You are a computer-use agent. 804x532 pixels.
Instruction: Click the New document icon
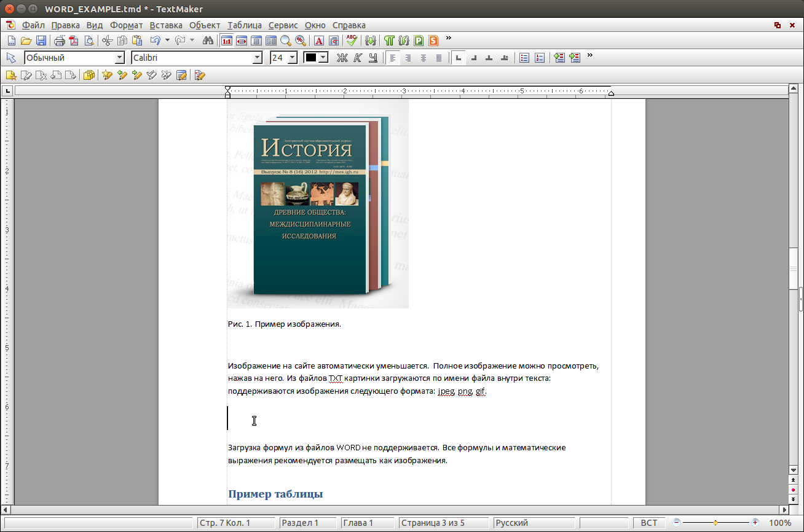pyautogui.click(x=11, y=41)
